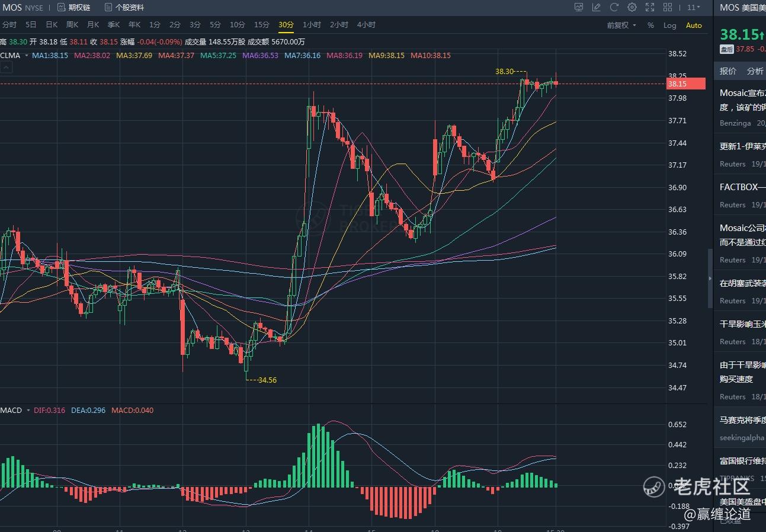Click the 34.56 low price marker
Viewport: 766px width, 532px height.
(267, 380)
